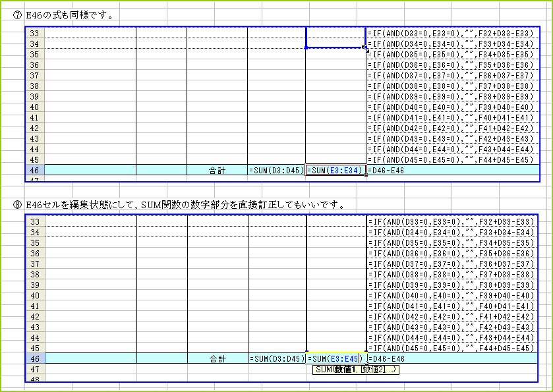This screenshot has width=553, height=392.
Task: Click SUM(数値1, [数値2], ...) function tooltip
Action: [356, 370]
